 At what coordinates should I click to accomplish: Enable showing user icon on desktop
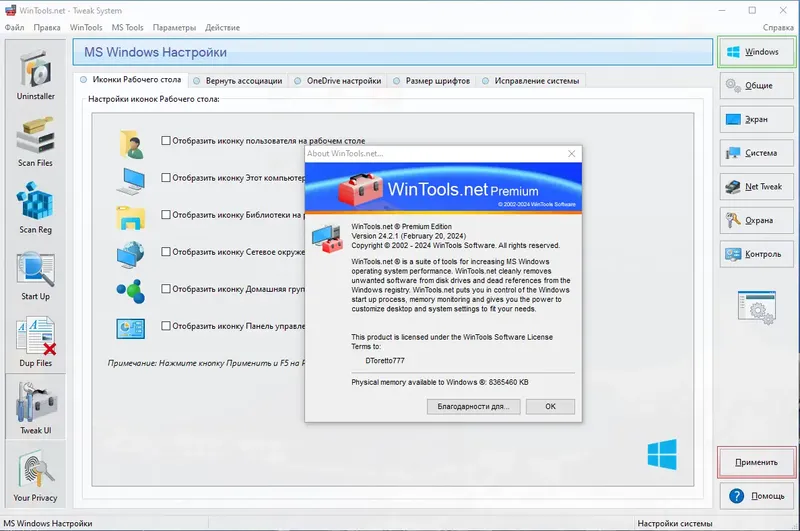(x=166, y=140)
